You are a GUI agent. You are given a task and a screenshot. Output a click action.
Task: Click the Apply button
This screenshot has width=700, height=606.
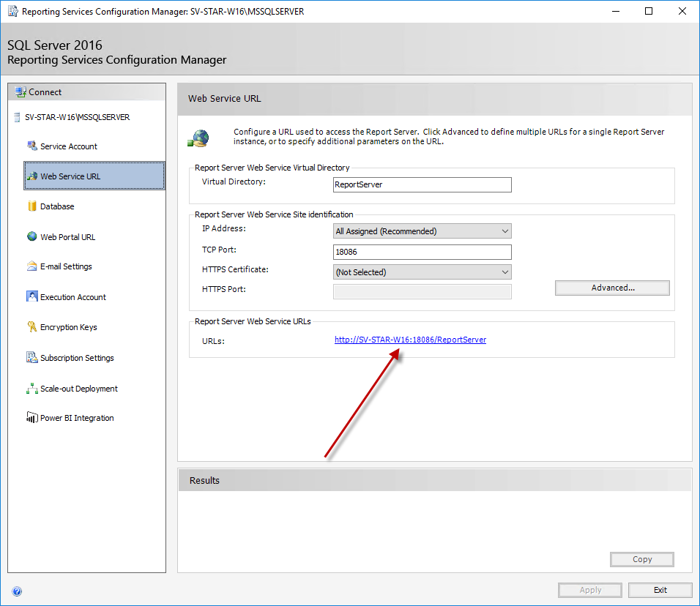tap(590, 590)
